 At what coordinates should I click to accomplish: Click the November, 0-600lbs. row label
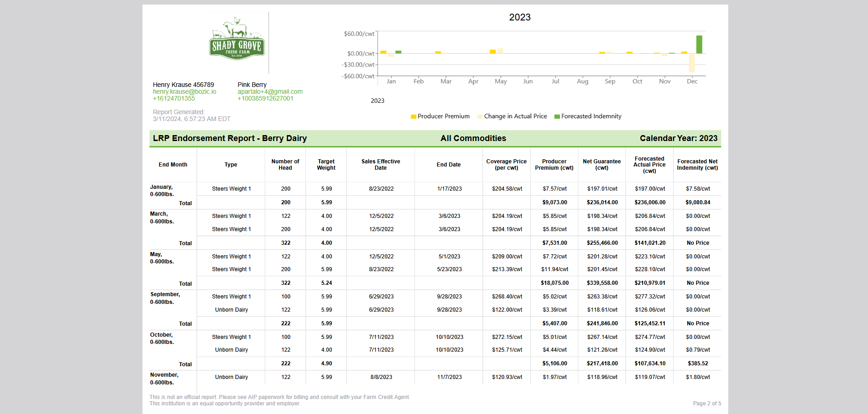pyautogui.click(x=164, y=379)
